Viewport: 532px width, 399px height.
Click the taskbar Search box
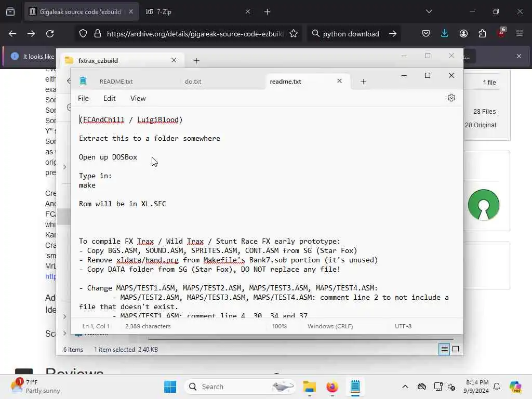pyautogui.click(x=240, y=387)
